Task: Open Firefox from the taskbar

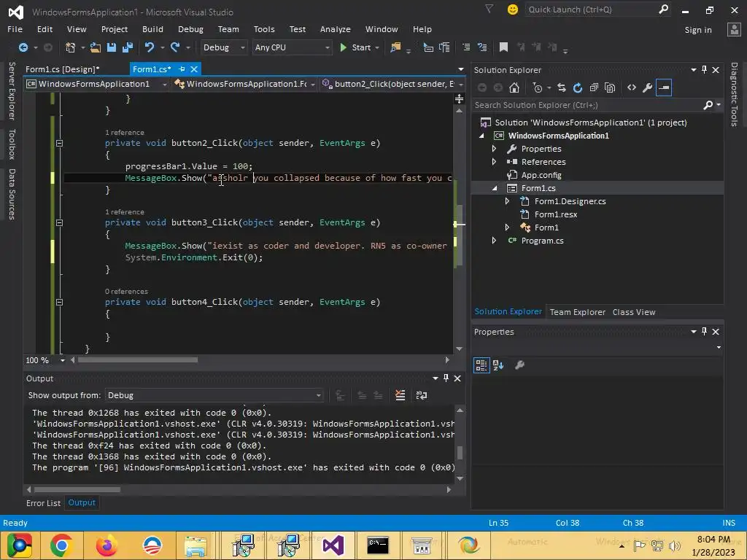Action: pos(107,545)
